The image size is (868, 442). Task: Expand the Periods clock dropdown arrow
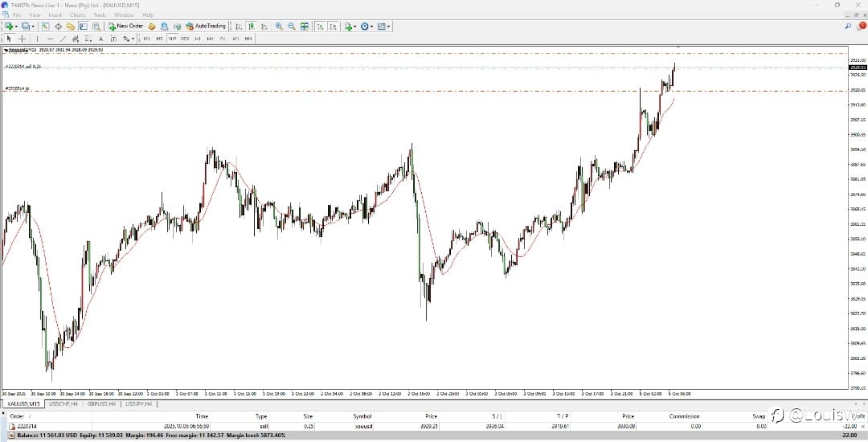(372, 26)
